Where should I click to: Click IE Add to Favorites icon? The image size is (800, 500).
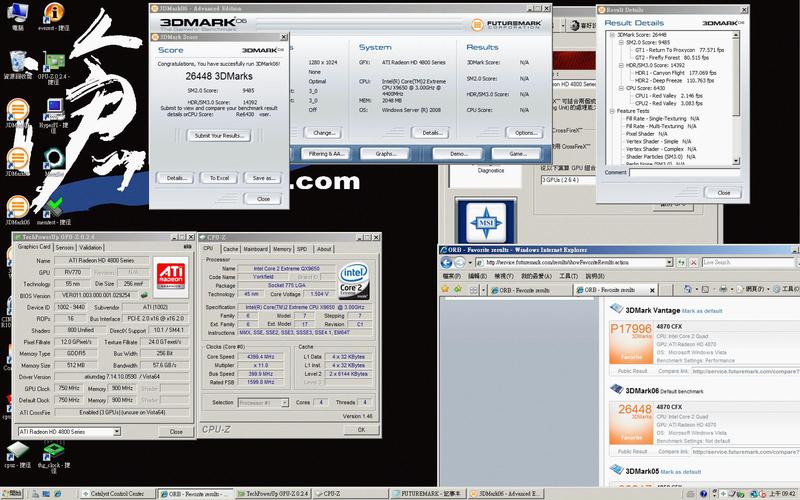coord(457,289)
